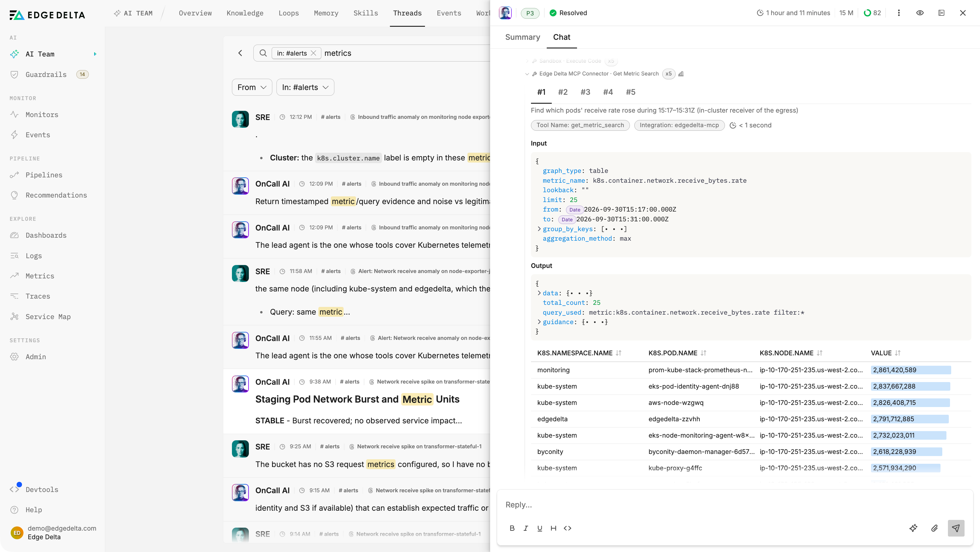980x552 pixels.
Task: Open the Knowledge tab
Action: click(245, 13)
